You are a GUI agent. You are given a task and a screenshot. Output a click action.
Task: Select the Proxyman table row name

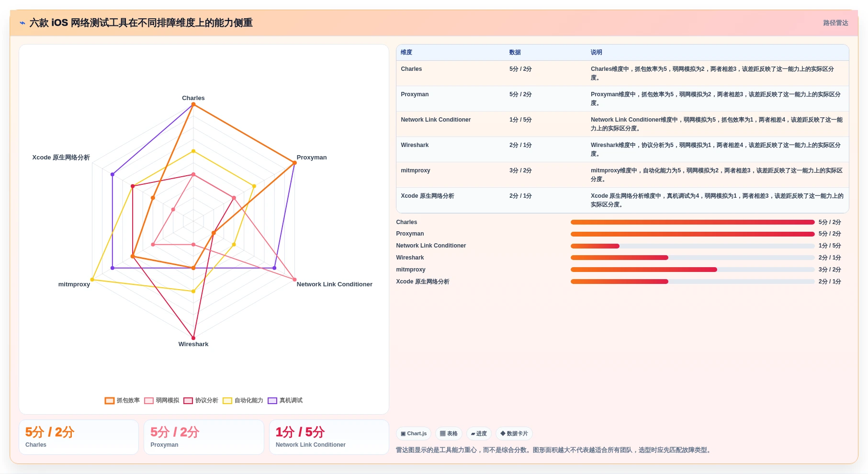tap(415, 94)
